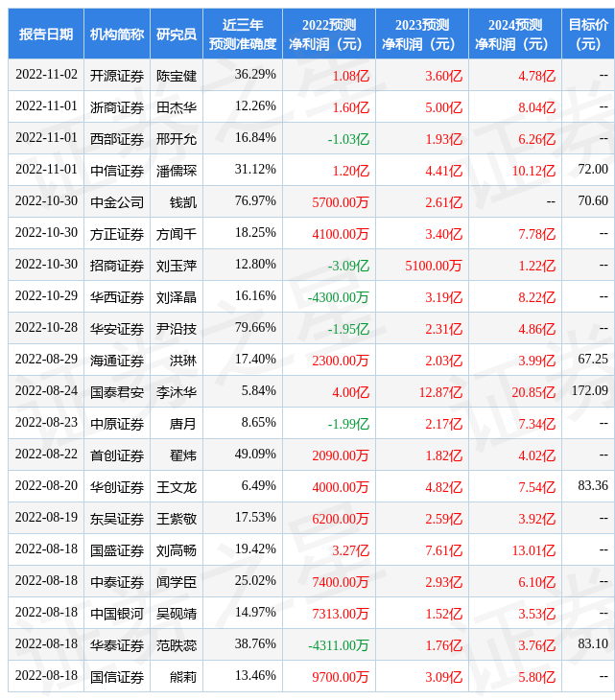Click the 12.87亿 2023 profit value

tap(440, 392)
